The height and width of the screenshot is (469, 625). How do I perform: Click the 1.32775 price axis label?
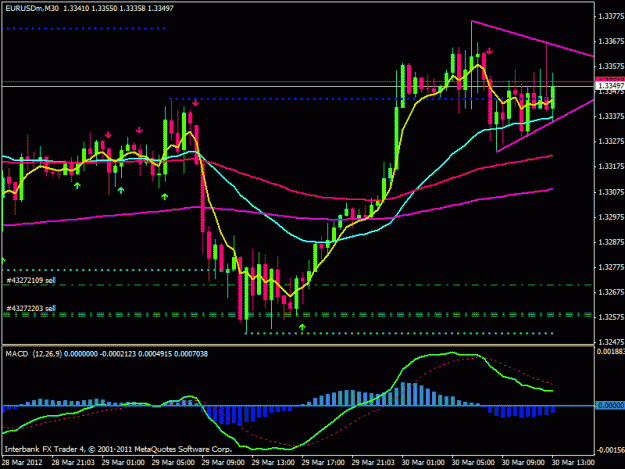611,267
